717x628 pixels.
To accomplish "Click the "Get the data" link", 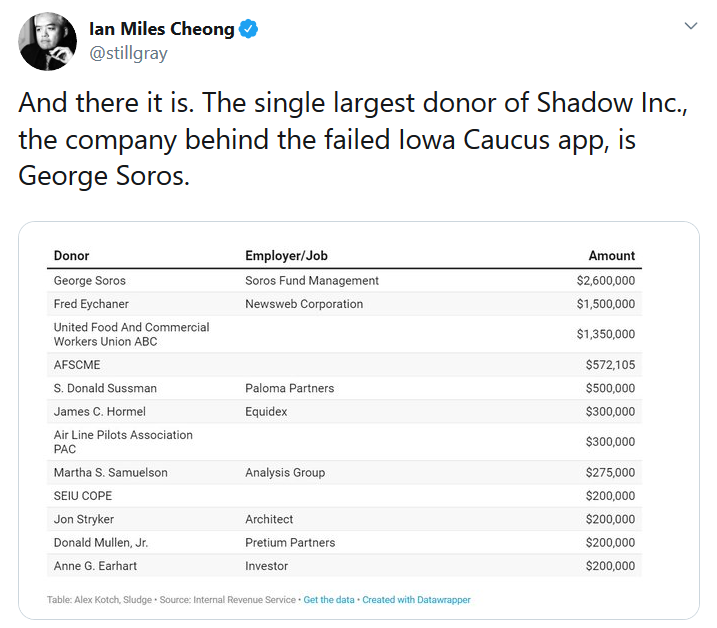I will 329,600.
